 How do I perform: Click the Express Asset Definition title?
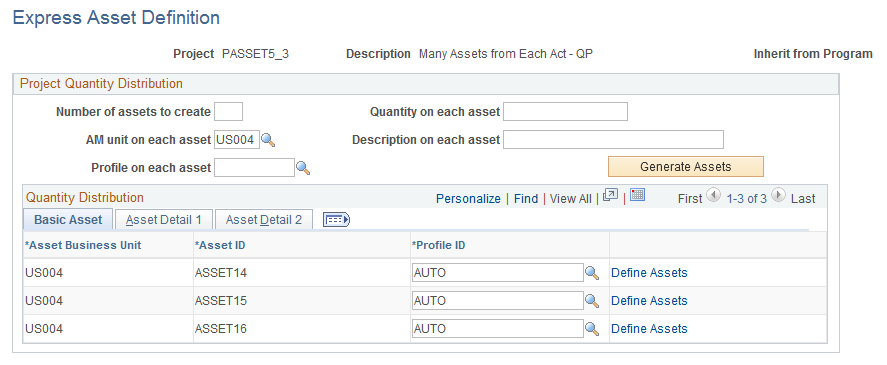coord(116,18)
